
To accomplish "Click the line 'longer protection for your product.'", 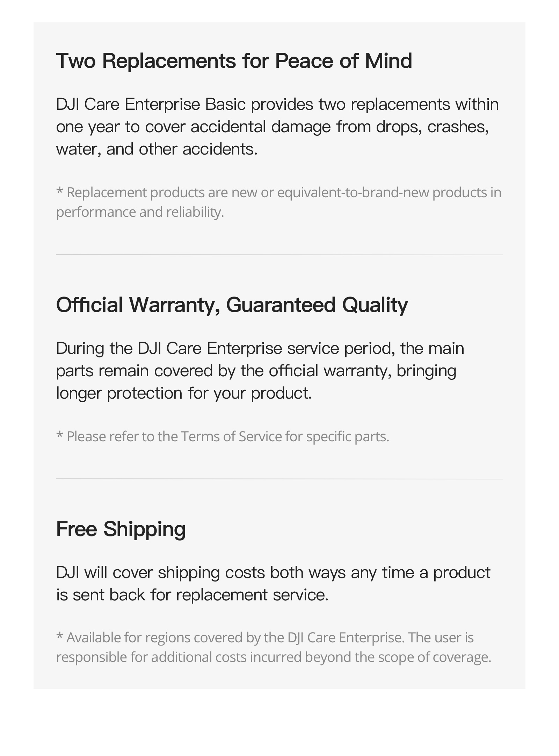I will pos(184,393).
